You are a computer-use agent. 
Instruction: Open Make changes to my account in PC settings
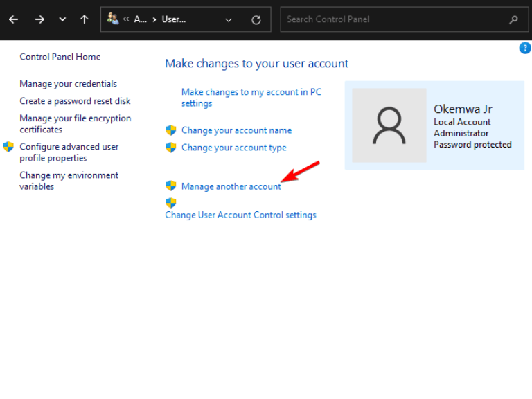[x=251, y=98]
